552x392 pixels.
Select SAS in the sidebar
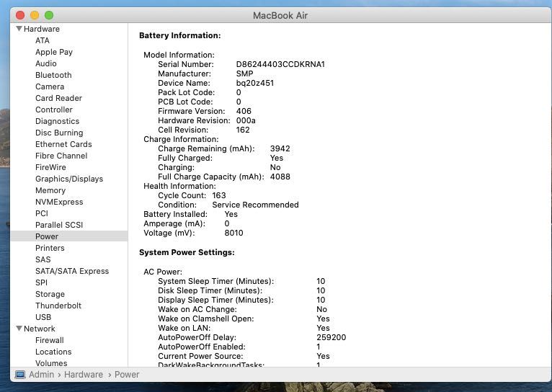coord(43,259)
